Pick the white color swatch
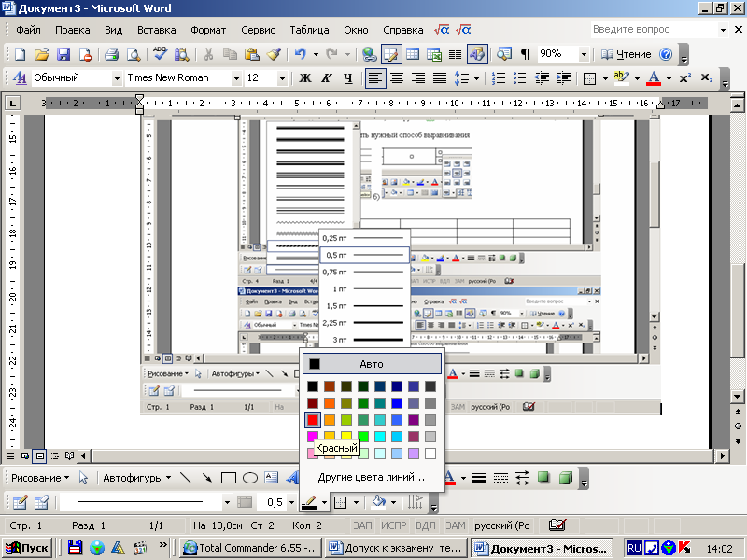 click(430, 454)
